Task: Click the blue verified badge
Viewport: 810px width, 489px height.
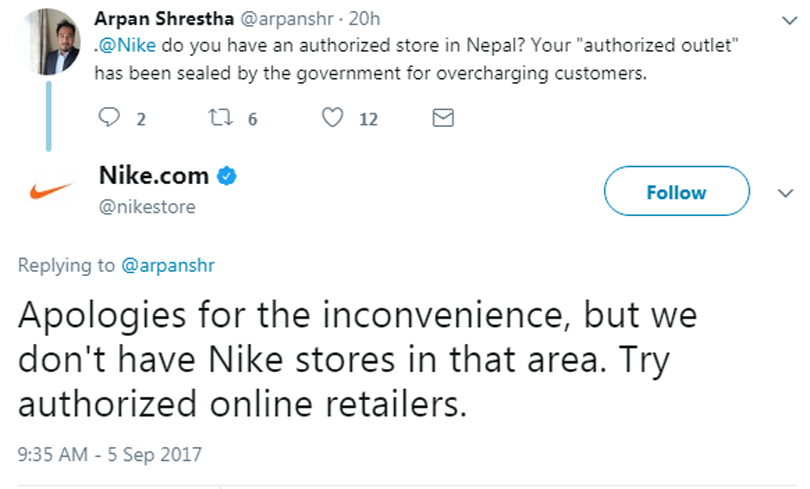Action: 228,177
